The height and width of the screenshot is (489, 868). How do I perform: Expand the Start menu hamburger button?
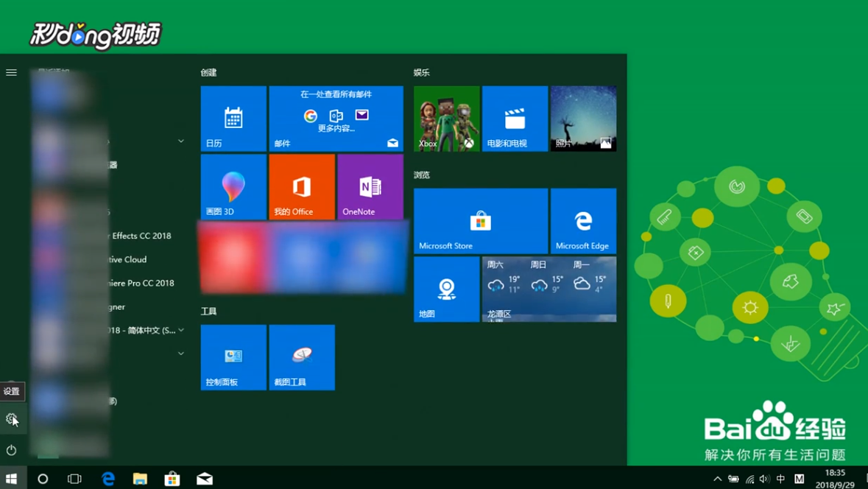coord(11,73)
